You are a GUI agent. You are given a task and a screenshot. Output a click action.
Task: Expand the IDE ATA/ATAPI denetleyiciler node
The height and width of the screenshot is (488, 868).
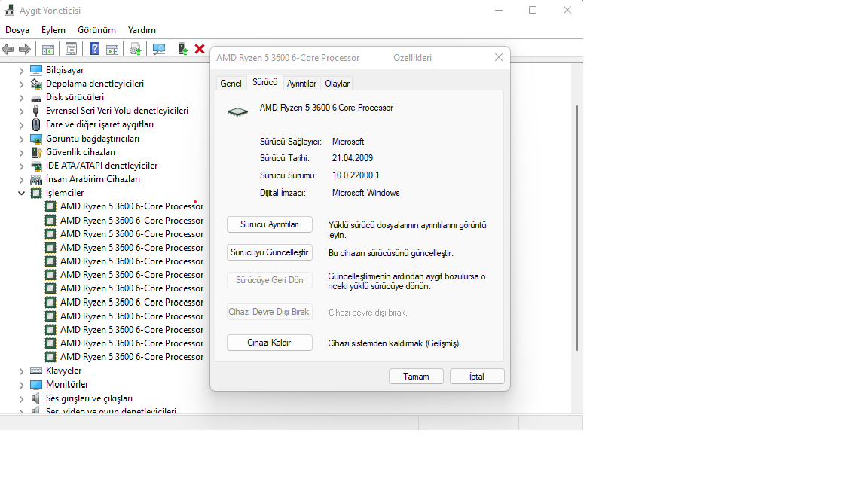tap(21, 166)
